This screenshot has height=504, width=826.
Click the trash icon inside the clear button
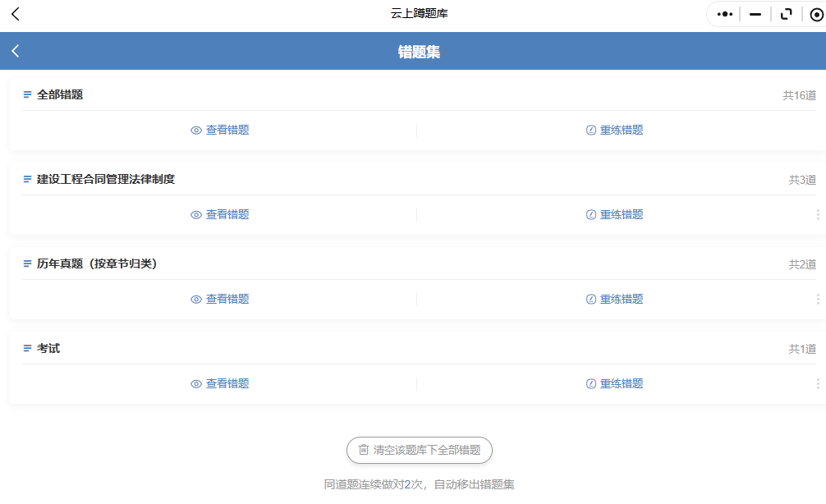tap(364, 450)
